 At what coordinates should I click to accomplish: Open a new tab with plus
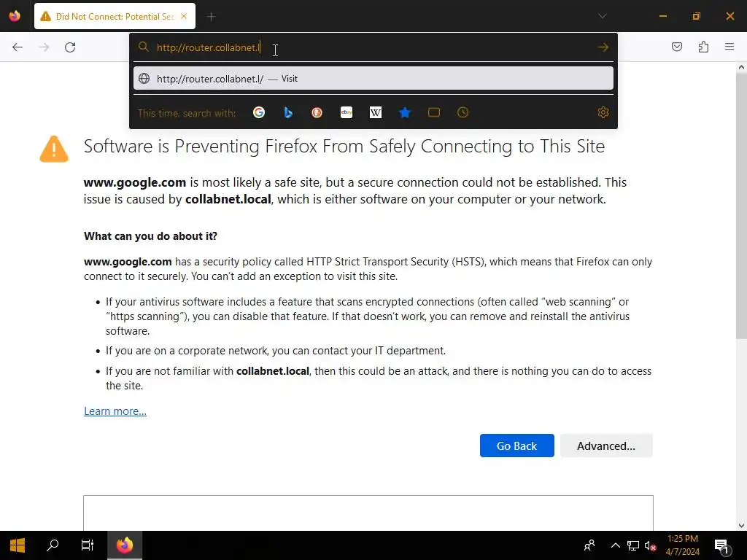coord(211,17)
